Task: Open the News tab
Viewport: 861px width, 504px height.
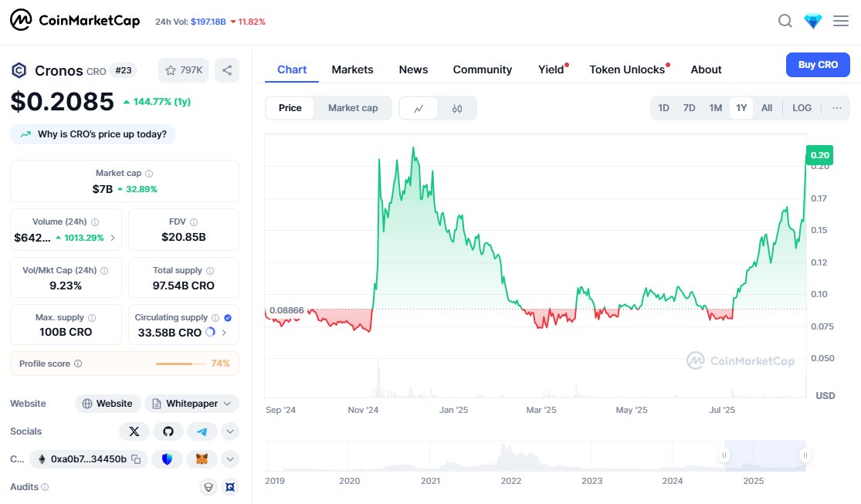Action: pos(413,69)
